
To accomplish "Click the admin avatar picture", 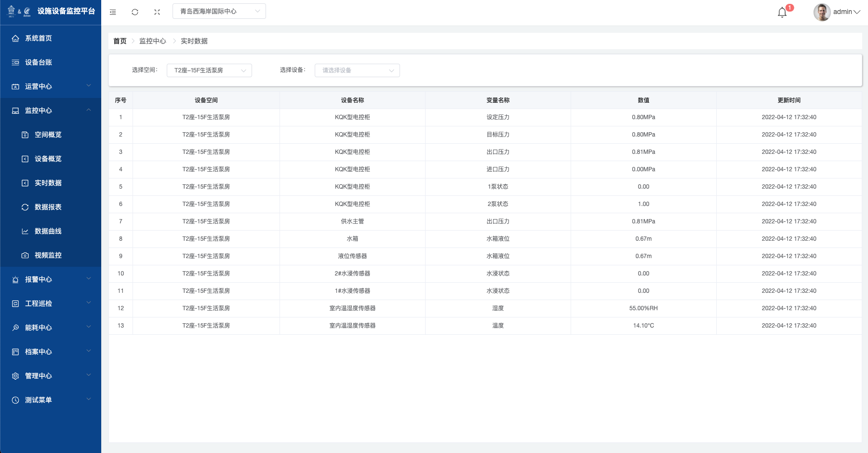I will pos(822,12).
